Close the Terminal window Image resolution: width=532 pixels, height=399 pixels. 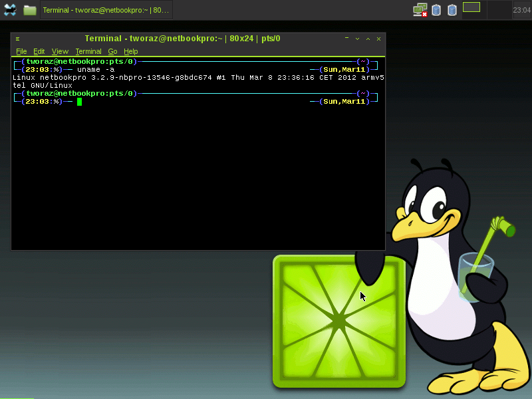(x=378, y=39)
